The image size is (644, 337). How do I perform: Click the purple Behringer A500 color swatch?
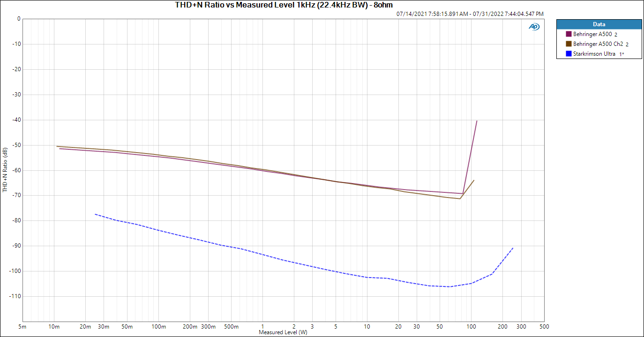point(569,34)
